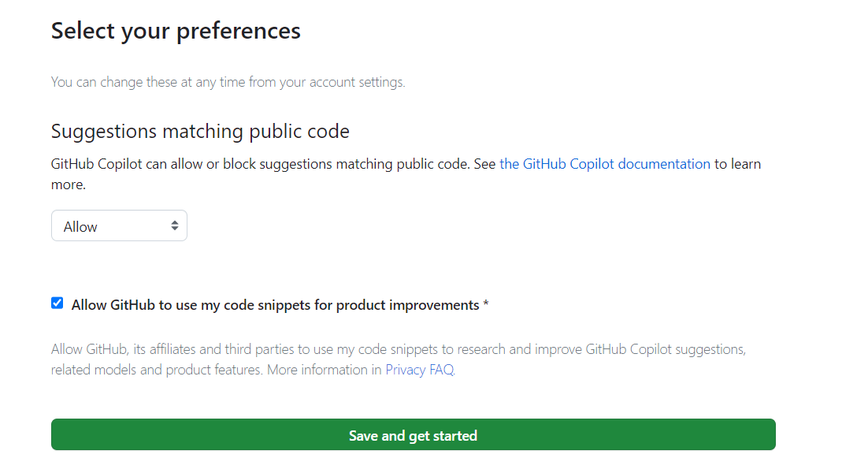Click the 'GitHub Copilot can allow or block' sentence

[260, 164]
